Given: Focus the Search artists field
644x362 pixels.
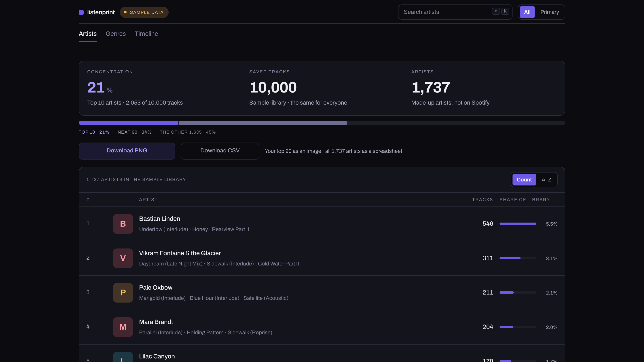Looking at the screenshot, I should (455, 12).
